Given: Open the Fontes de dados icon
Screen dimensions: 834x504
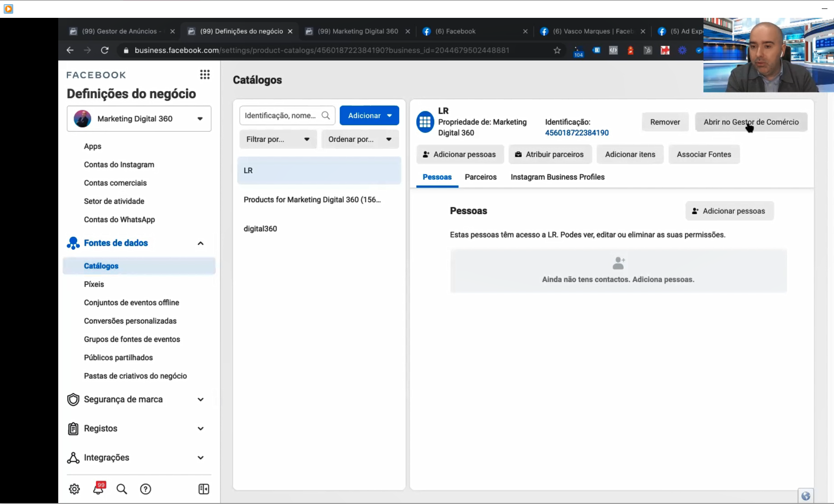Looking at the screenshot, I should (73, 243).
